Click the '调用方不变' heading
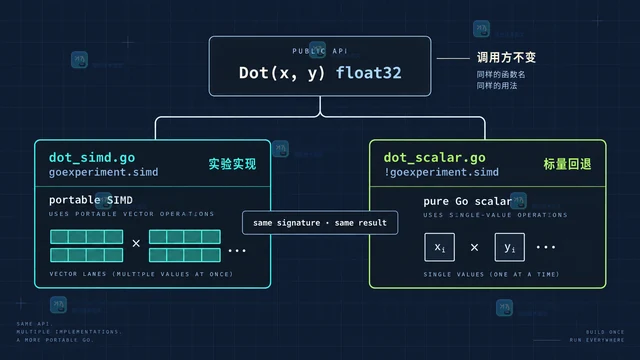Viewport: 640px width, 360px height. 506,58
